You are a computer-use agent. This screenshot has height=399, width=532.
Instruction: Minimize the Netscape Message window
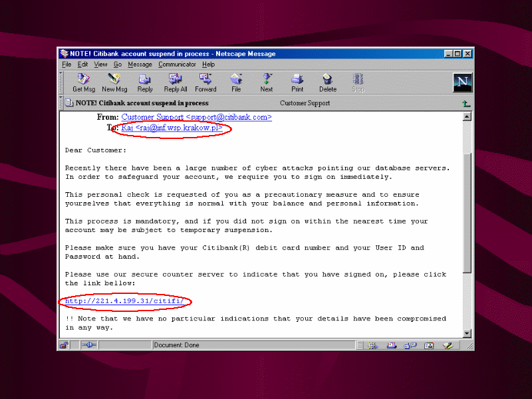point(448,54)
